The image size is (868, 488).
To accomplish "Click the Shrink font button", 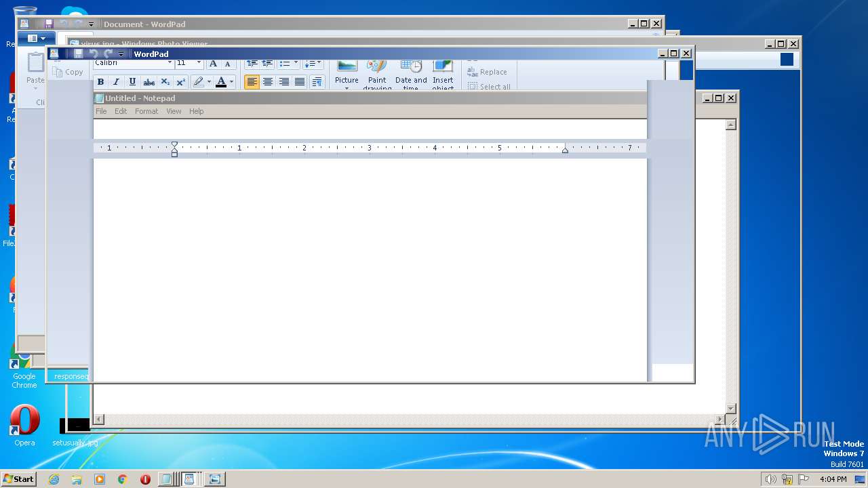I will (x=227, y=64).
